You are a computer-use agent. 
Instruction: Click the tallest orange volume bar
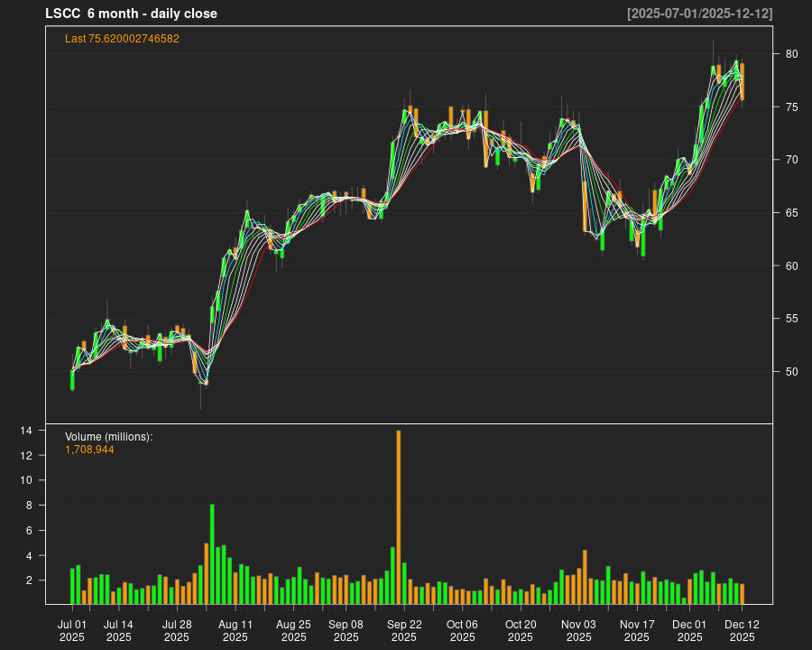pos(398,517)
